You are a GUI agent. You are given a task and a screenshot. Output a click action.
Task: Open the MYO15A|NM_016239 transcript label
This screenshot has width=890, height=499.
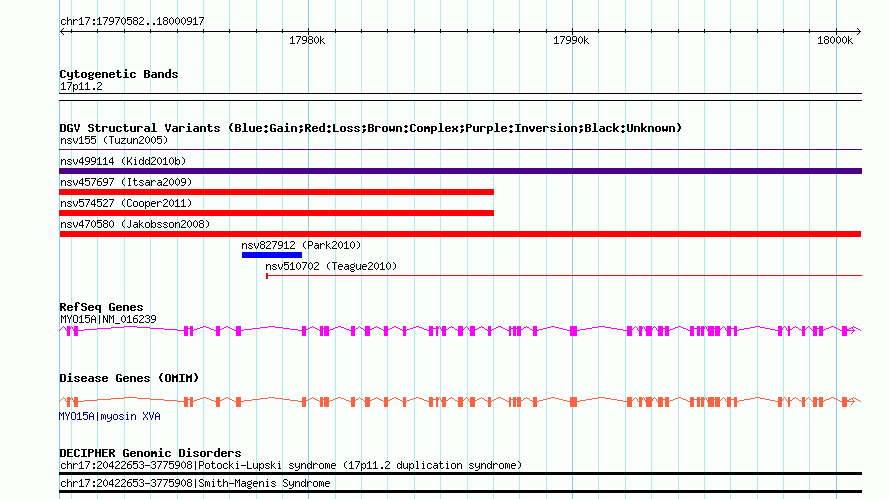pyautogui.click(x=108, y=320)
